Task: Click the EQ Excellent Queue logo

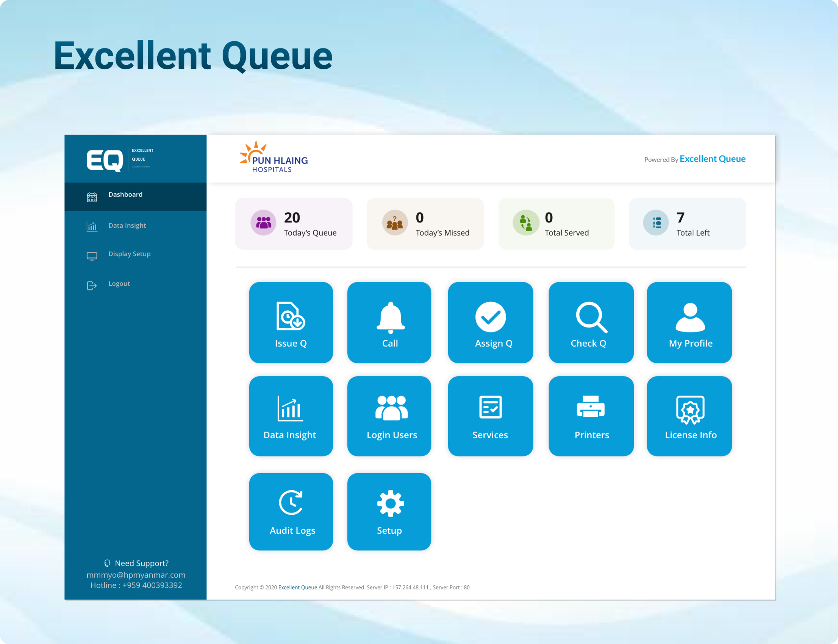Action: coord(120,159)
